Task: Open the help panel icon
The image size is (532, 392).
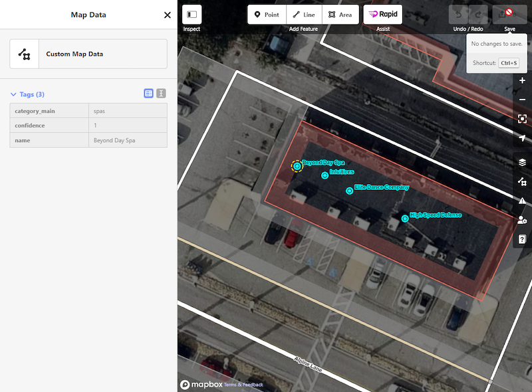Action: click(522, 239)
